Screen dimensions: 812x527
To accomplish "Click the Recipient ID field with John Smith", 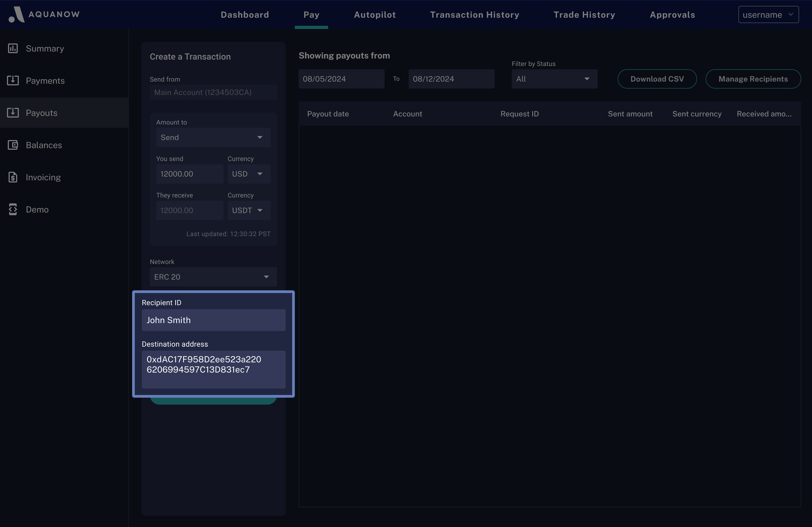I will [213, 320].
